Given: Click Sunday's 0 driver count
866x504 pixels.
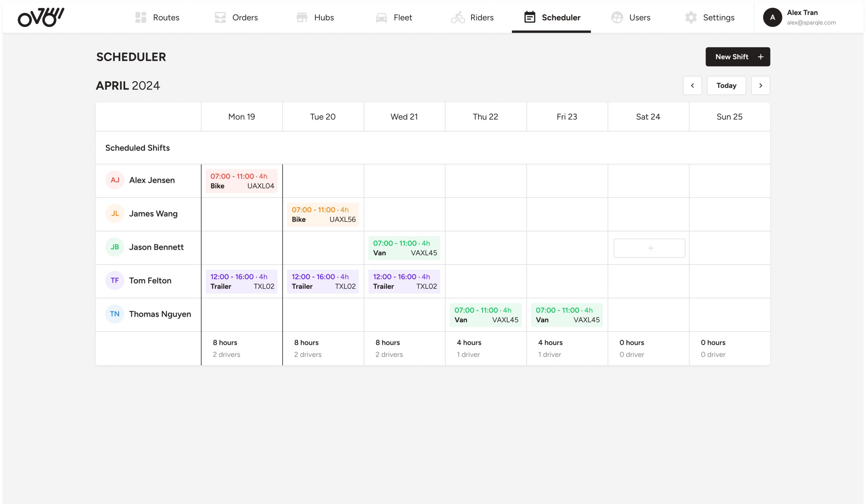Looking at the screenshot, I should [x=713, y=354].
